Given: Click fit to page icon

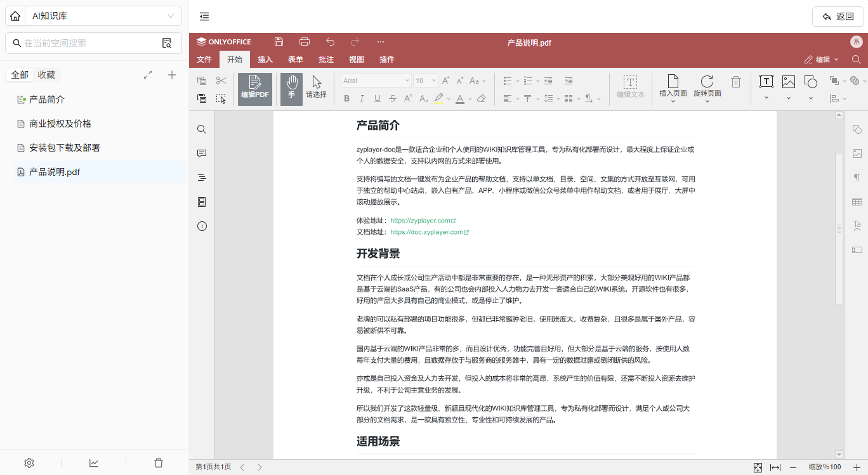Looking at the screenshot, I should [758, 467].
